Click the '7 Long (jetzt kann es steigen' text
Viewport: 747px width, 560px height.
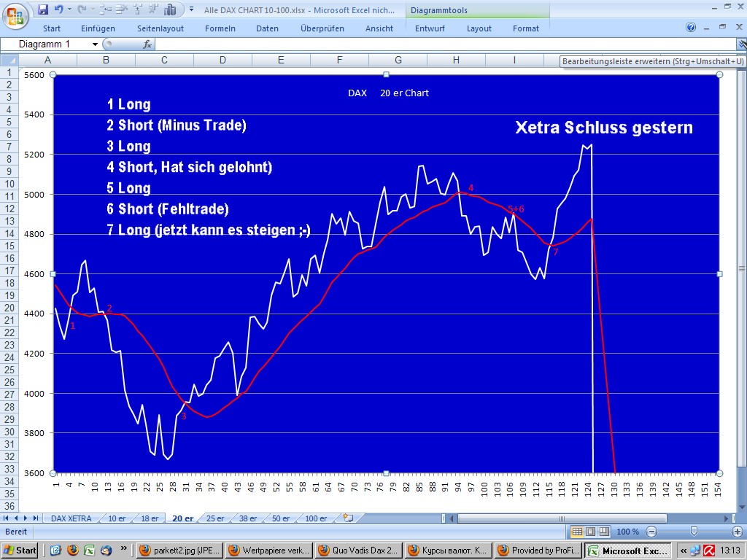point(208,230)
